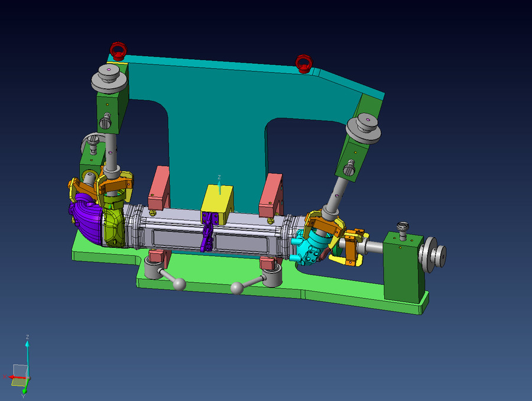The height and width of the screenshot is (401, 532).
Task: Click the left ball-end lever handle
Action: point(179,284)
